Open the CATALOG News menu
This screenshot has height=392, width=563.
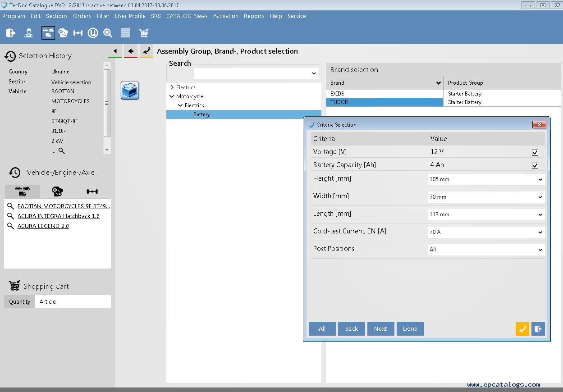coord(187,16)
